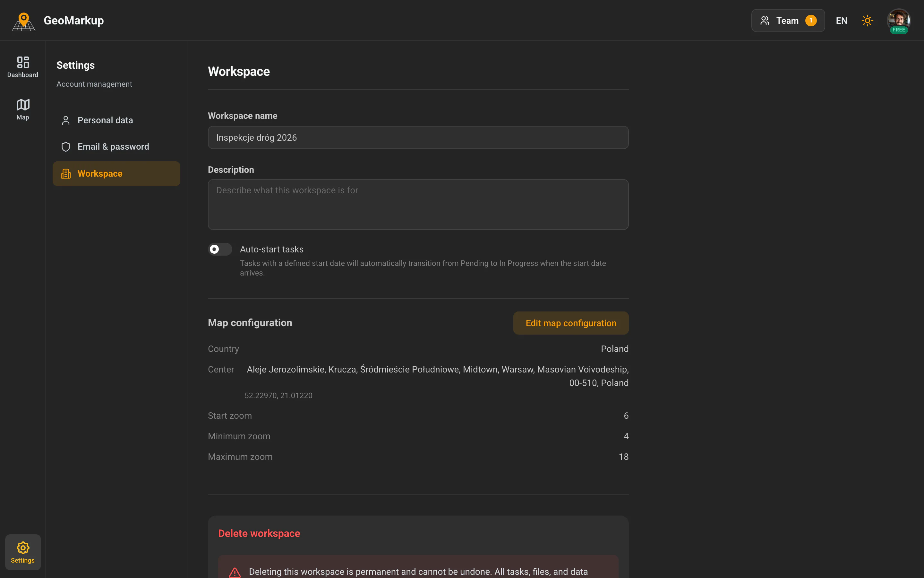Click the Start zoom value 6
This screenshot has width=924, height=578.
(x=626, y=416)
